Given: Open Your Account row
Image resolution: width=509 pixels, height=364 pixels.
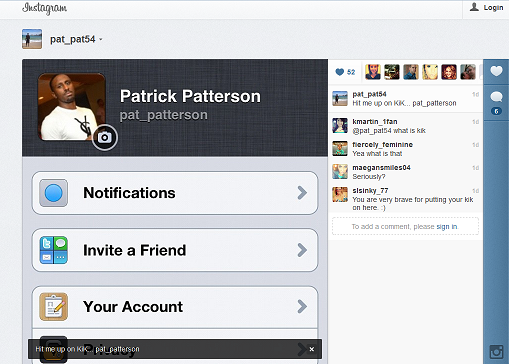Looking at the screenshot, I should point(175,307).
